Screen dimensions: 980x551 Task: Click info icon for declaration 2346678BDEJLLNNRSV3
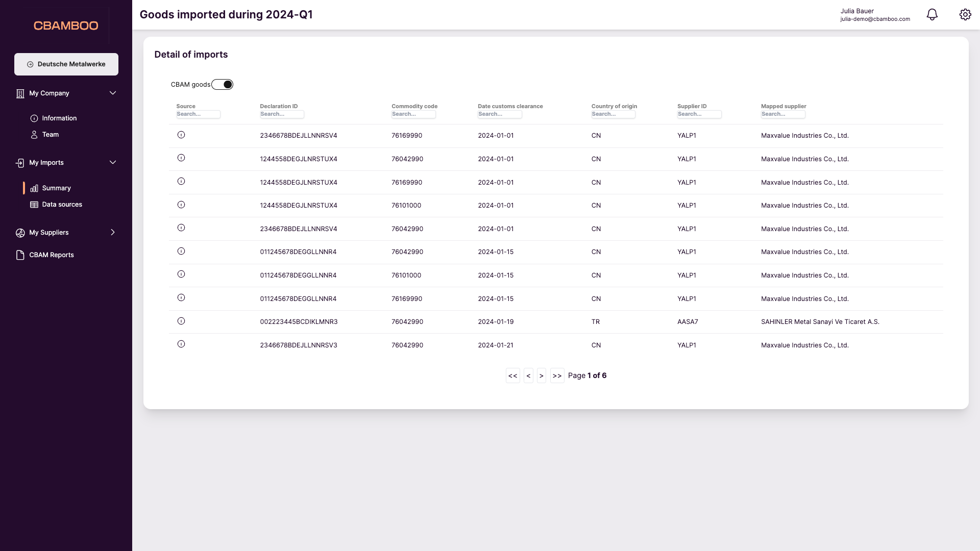[181, 344]
